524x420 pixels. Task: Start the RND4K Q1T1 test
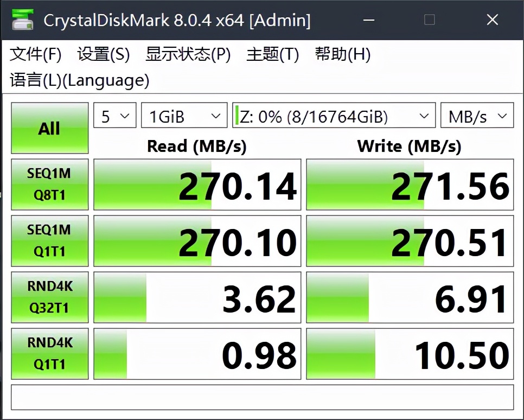tap(50, 354)
